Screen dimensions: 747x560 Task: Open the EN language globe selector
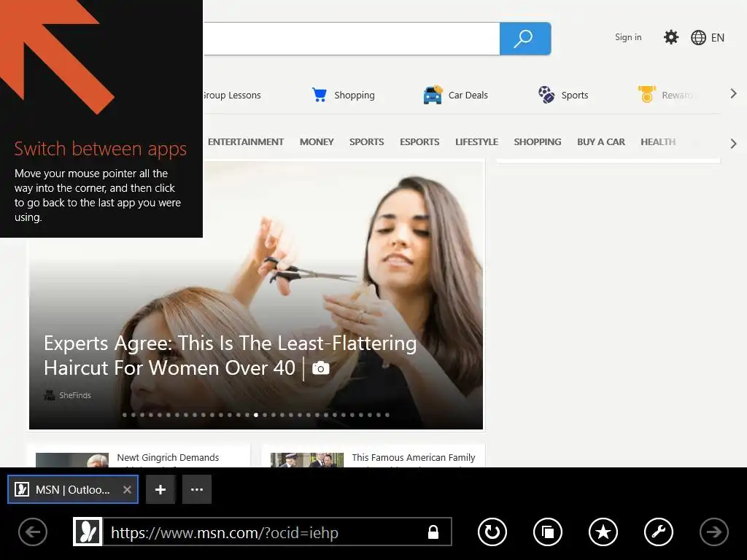click(708, 38)
